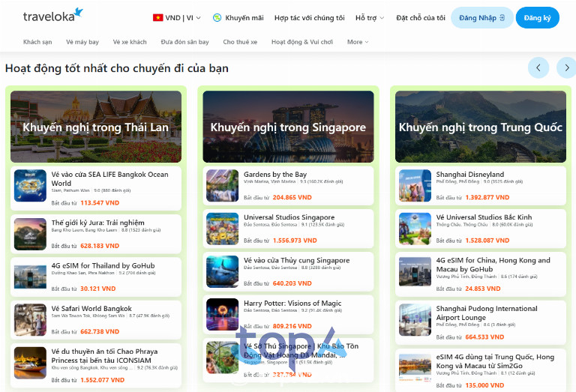The height and width of the screenshot is (392, 576).
Task: Click the Gardens by the Bay thumbnail
Action: tap(222, 186)
